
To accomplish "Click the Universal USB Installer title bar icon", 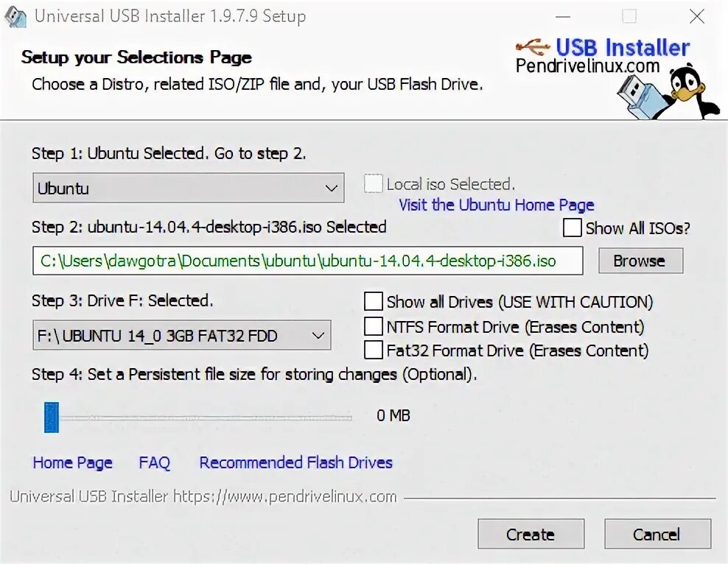I will click(15, 17).
